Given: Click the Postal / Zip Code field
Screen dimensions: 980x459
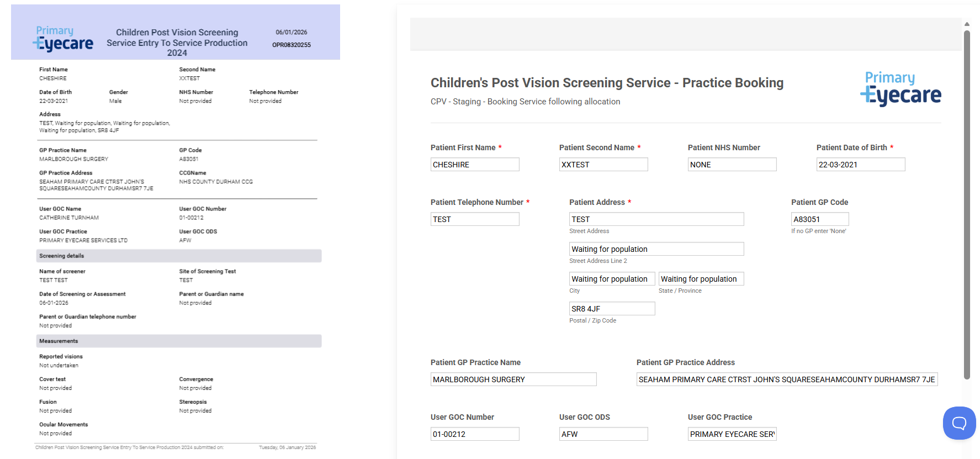Looking at the screenshot, I should pyautogui.click(x=612, y=309).
